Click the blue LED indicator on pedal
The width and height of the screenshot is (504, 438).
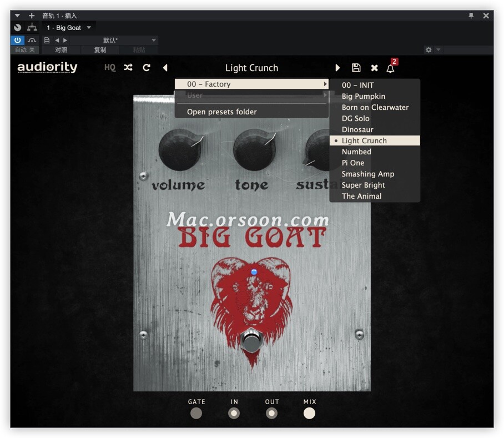[254, 272]
